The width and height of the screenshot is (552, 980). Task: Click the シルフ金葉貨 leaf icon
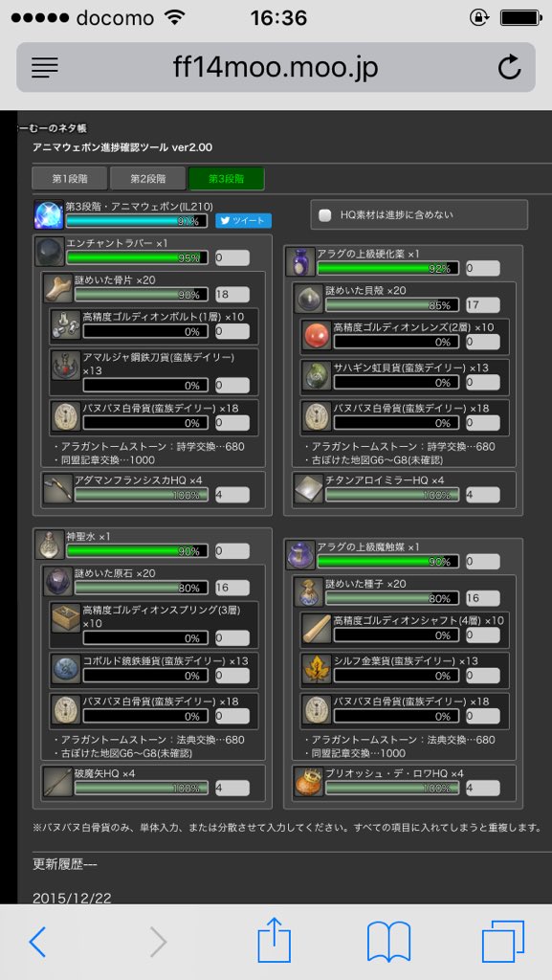(x=318, y=669)
